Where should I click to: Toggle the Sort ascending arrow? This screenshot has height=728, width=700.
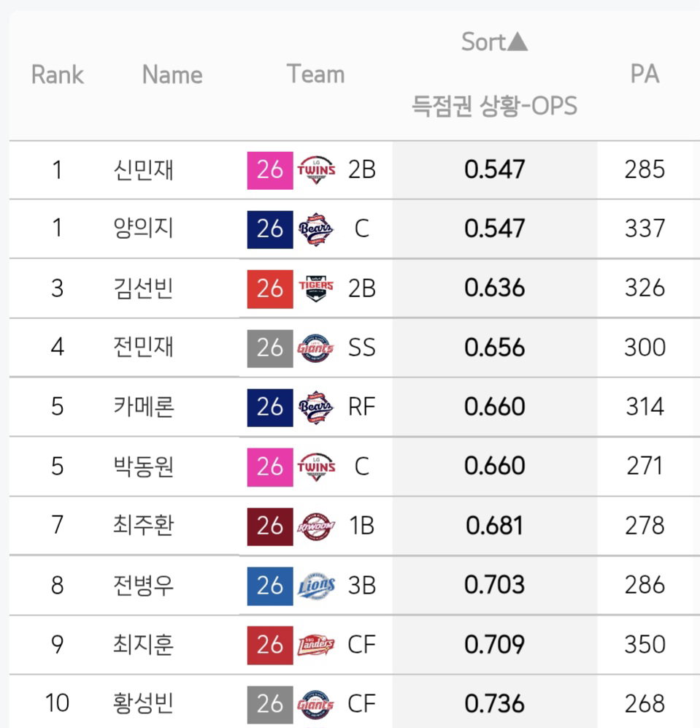518,42
